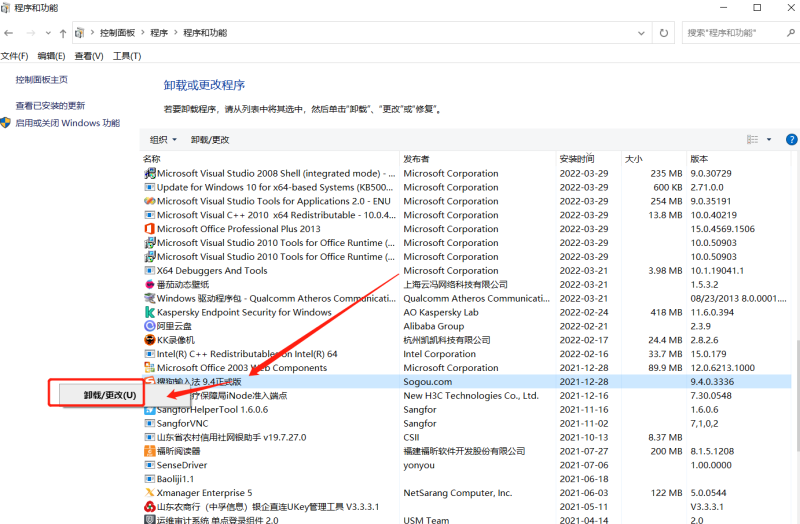This screenshot has width=800, height=524.
Task: Select Intel(R) C++ Redistributables row
Action: pos(466,354)
